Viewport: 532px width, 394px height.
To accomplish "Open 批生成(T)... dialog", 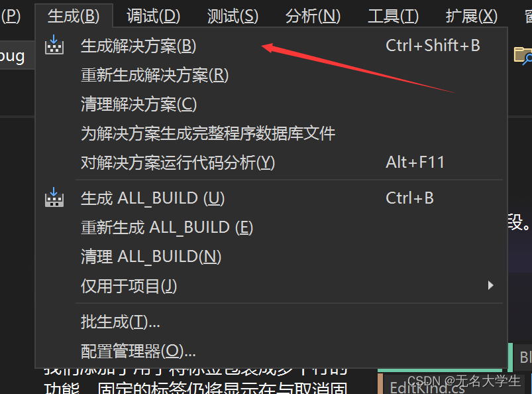I will tap(271, 322).
